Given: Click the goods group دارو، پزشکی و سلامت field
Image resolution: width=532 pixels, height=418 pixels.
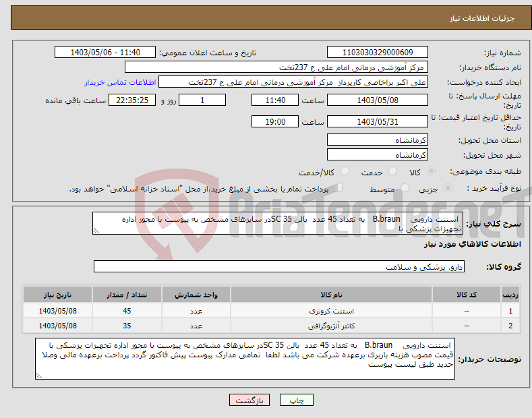Looking at the screenshot, I should click(x=279, y=267).
